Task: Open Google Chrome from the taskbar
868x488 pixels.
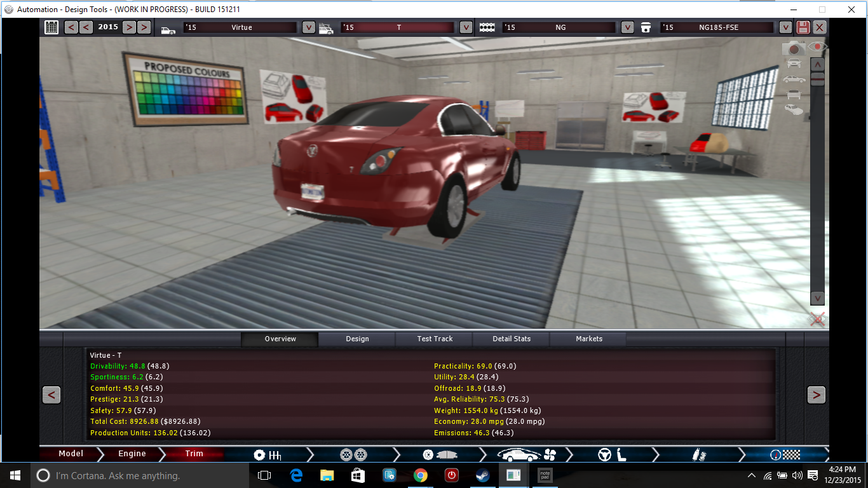Action: 420,475
